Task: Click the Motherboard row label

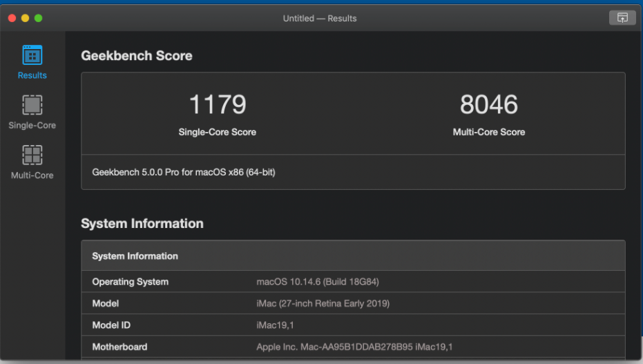Action: (x=119, y=347)
